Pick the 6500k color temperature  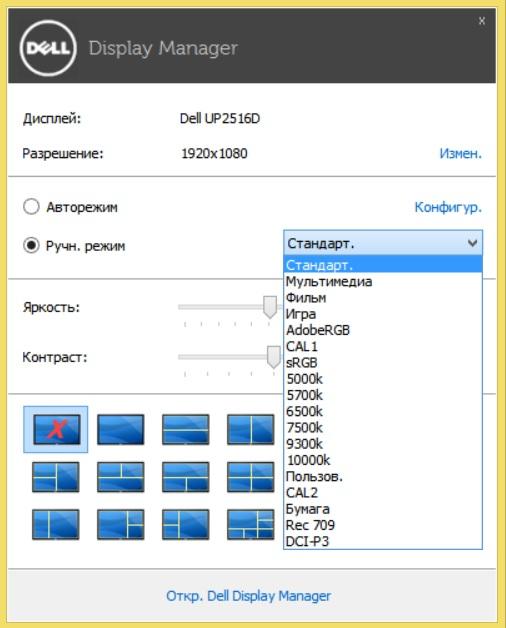pos(383,411)
